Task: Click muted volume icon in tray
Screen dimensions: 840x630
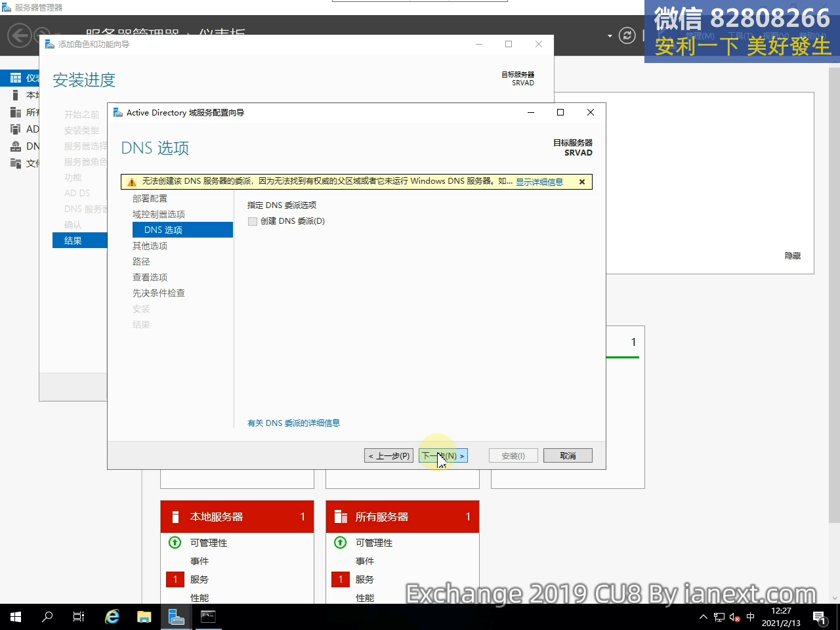Action: click(735, 617)
